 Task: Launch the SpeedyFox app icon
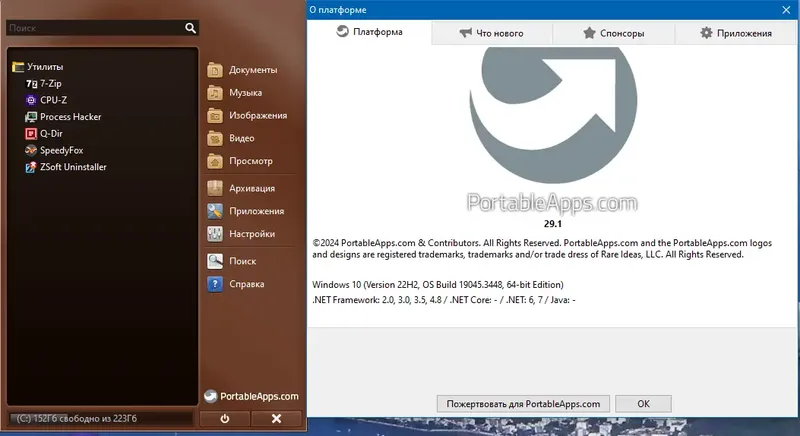pos(31,150)
